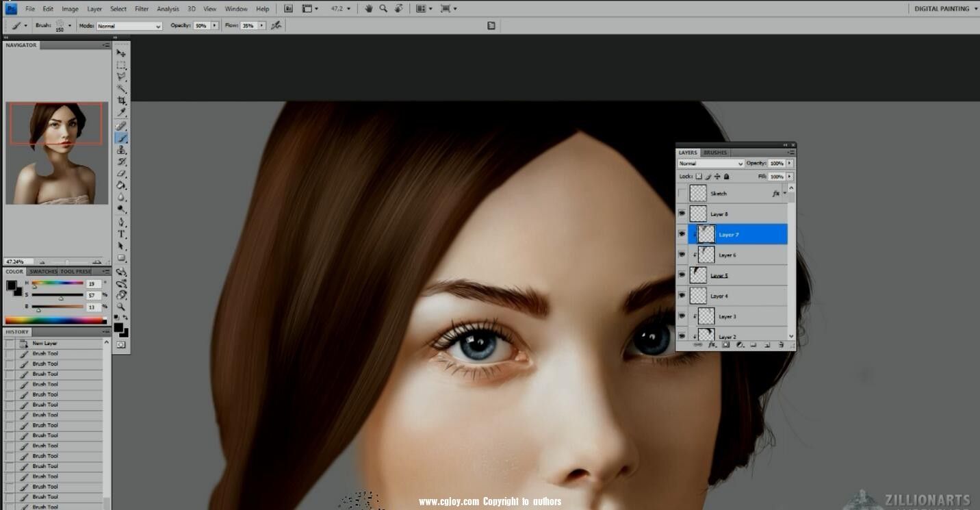Switch to the Brushes tab
The height and width of the screenshot is (510, 980).
(715, 153)
